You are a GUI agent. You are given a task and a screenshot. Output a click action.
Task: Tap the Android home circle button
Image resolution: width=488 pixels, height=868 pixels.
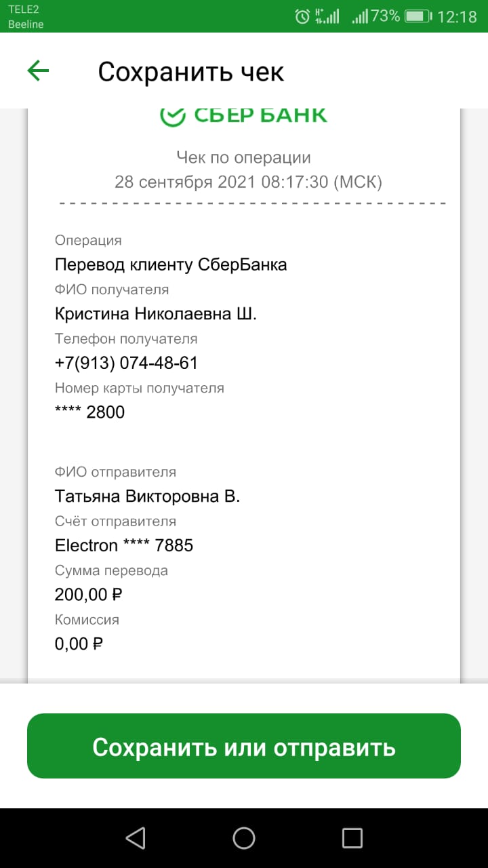[x=244, y=838]
